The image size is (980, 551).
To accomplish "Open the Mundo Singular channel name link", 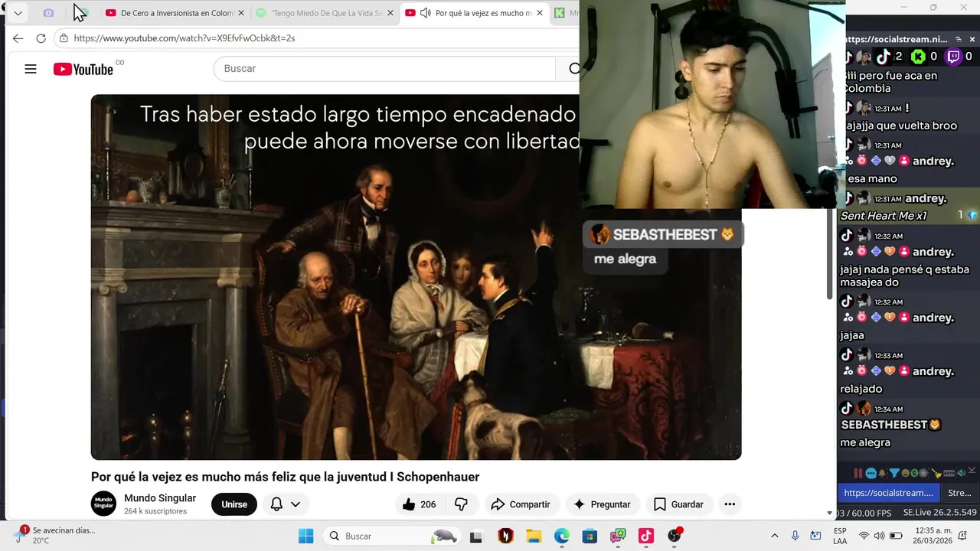I will 160,498.
